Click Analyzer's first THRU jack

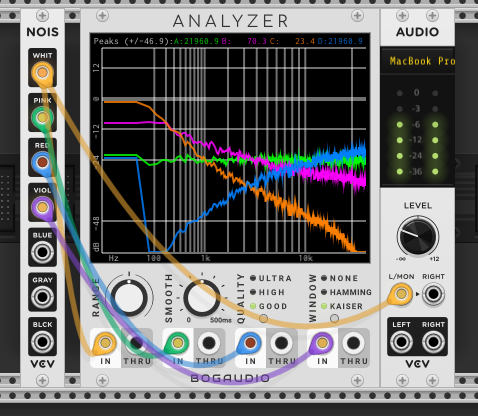pyautogui.click(x=137, y=343)
